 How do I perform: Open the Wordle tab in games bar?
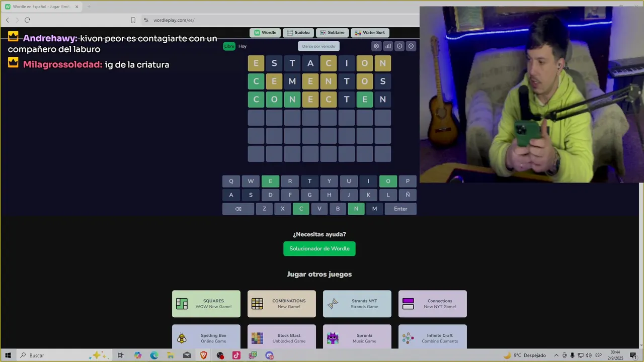(x=265, y=33)
